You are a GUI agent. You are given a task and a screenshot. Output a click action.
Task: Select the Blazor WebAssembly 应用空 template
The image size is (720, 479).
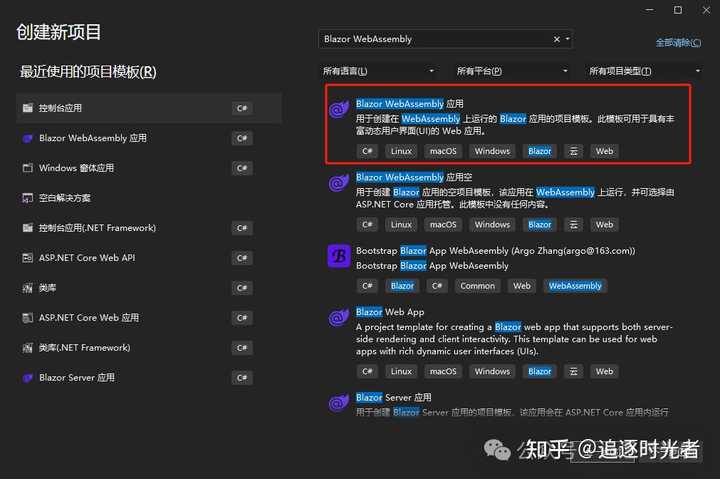(x=414, y=177)
